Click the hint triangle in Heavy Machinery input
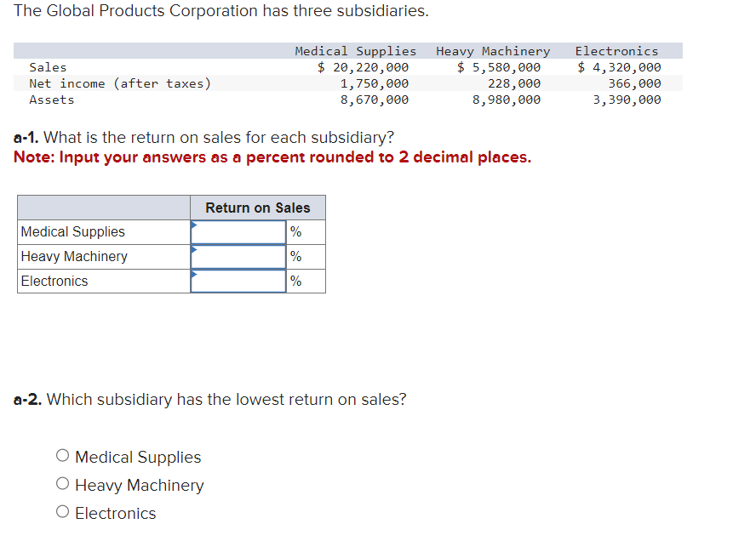The image size is (756, 558). click(x=194, y=251)
